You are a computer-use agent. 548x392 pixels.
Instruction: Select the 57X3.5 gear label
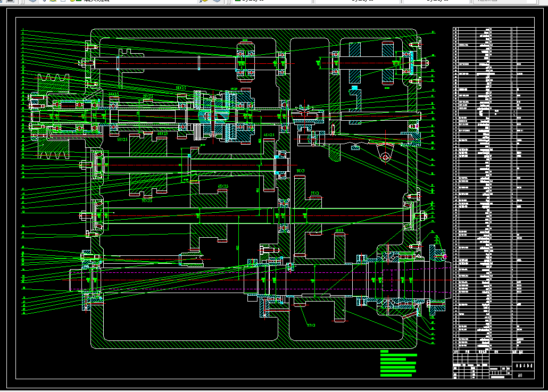pyautogui.click(x=147, y=201)
